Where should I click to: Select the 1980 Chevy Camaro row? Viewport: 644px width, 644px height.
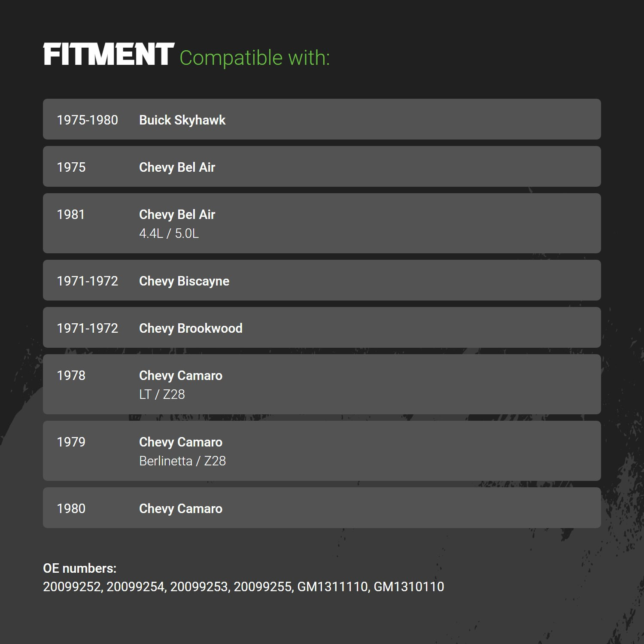pos(322,507)
